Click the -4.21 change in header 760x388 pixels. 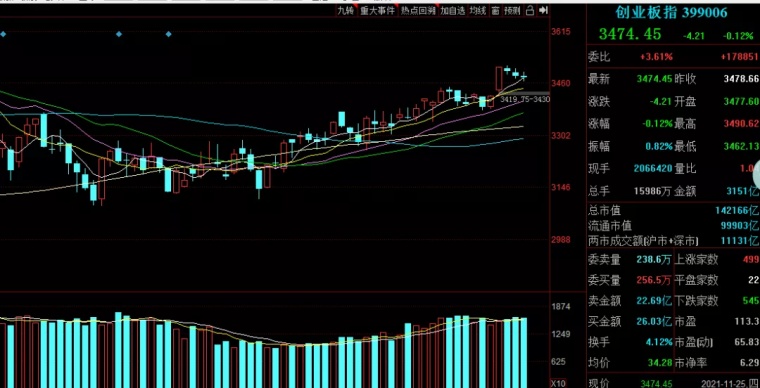[x=694, y=36]
